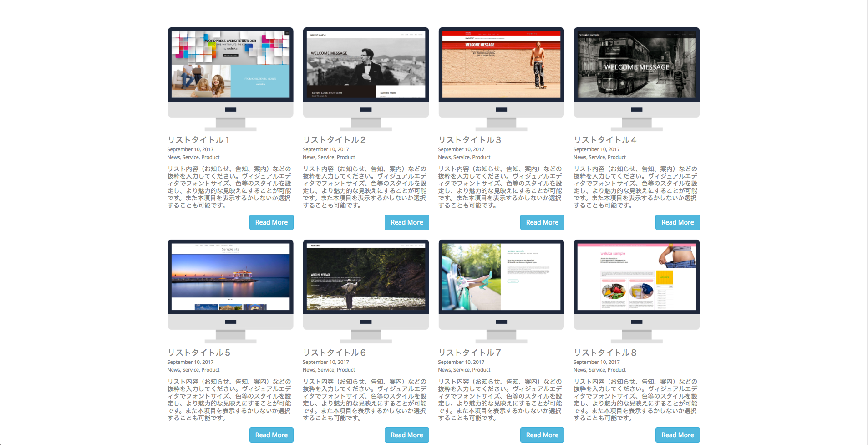The width and height of the screenshot is (868, 445).
Task: Click Read More under リストタイトル２
Action: pyautogui.click(x=407, y=222)
